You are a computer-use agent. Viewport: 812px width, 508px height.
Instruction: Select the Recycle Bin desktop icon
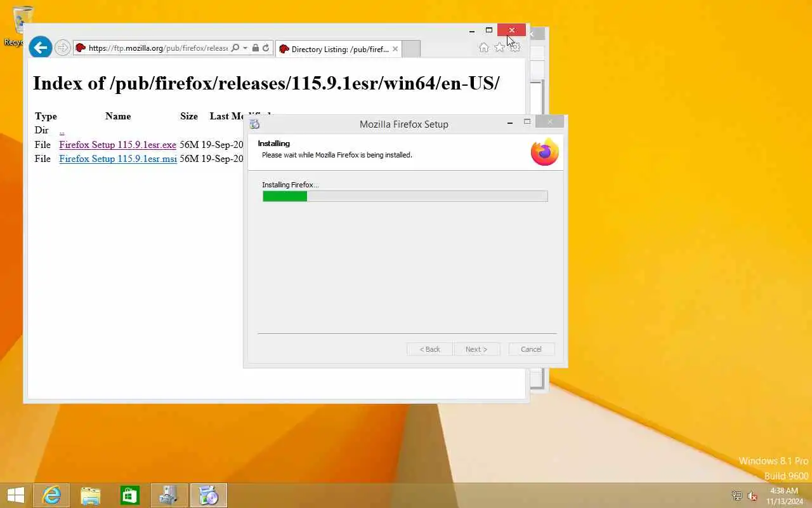coord(22,25)
